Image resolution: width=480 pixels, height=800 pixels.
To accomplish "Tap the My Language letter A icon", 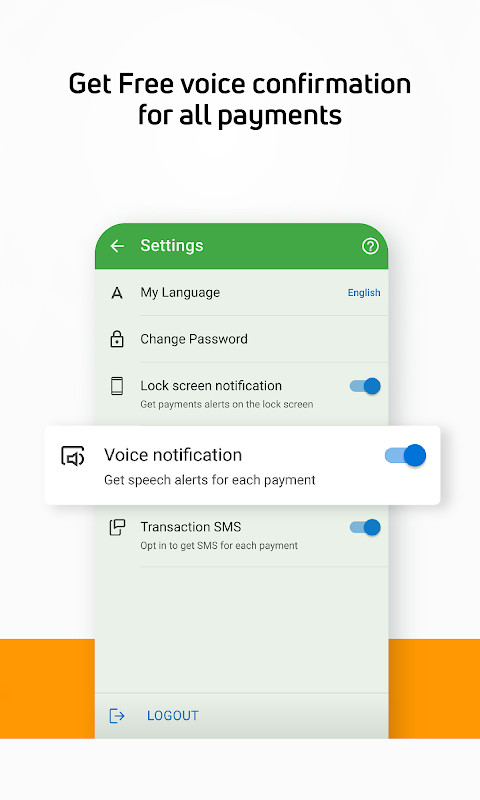I will pos(117,293).
